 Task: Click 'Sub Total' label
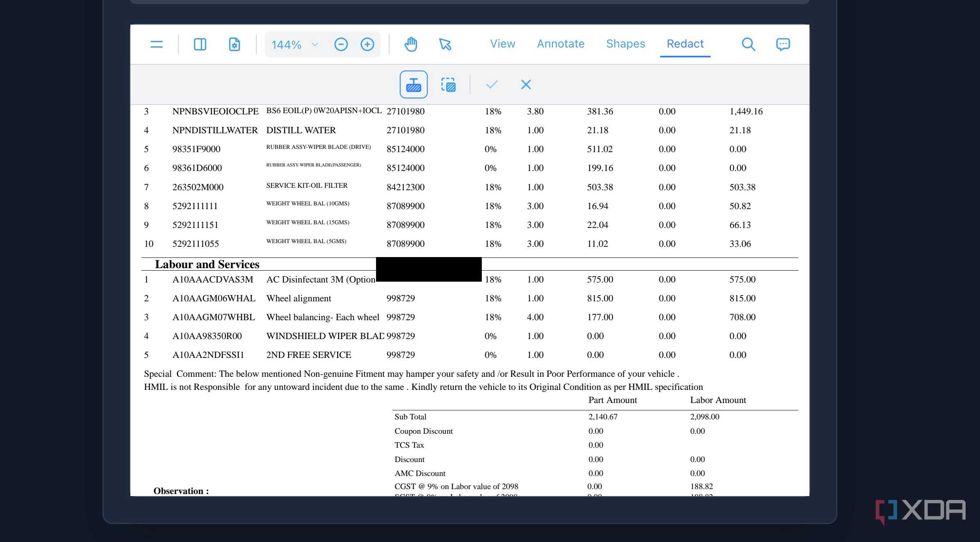tap(410, 417)
